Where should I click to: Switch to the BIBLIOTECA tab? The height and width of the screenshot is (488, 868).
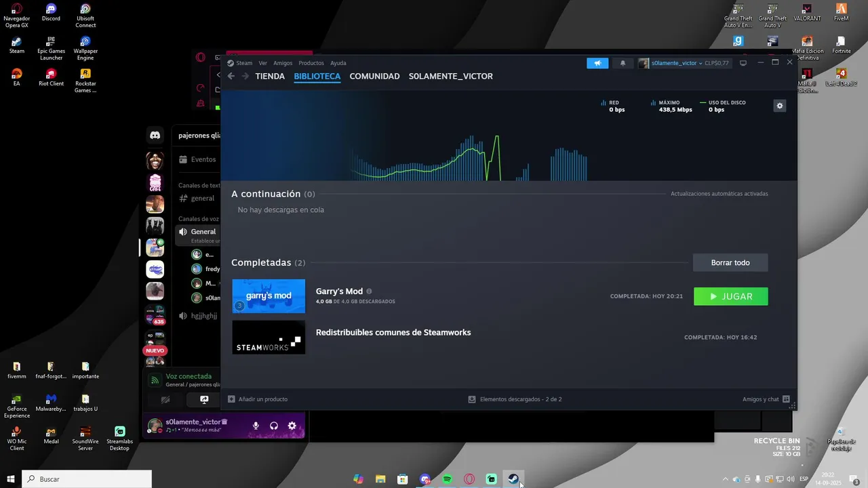coord(317,76)
